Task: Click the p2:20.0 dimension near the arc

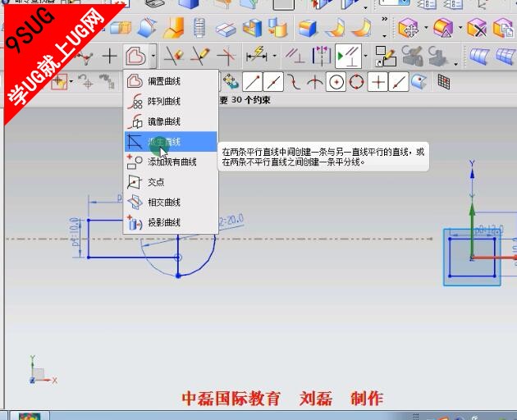Action: [x=231, y=220]
